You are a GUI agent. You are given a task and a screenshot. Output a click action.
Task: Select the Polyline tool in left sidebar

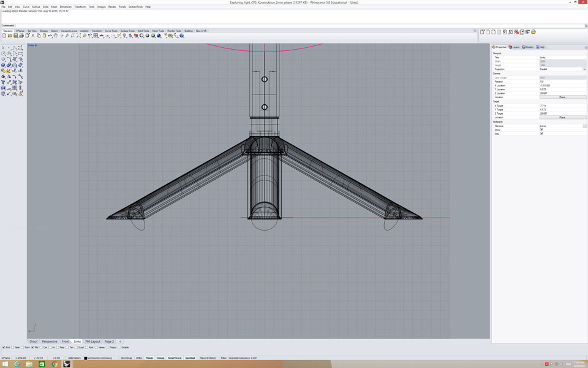[15, 48]
